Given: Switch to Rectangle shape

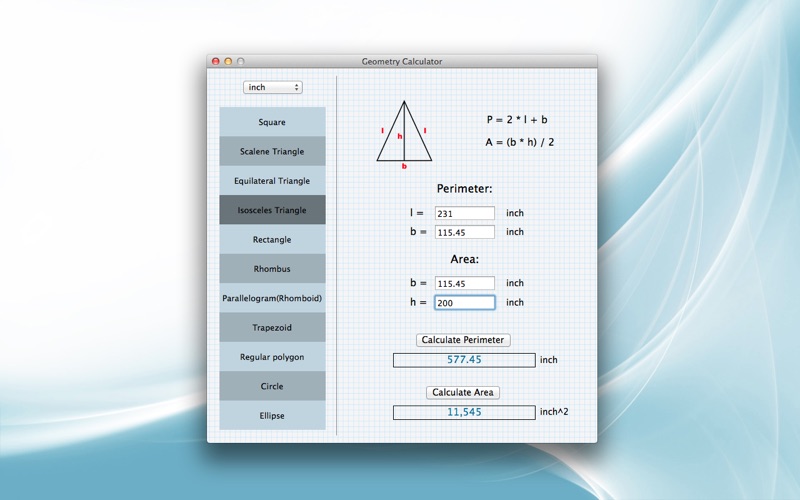Looking at the screenshot, I should (272, 240).
